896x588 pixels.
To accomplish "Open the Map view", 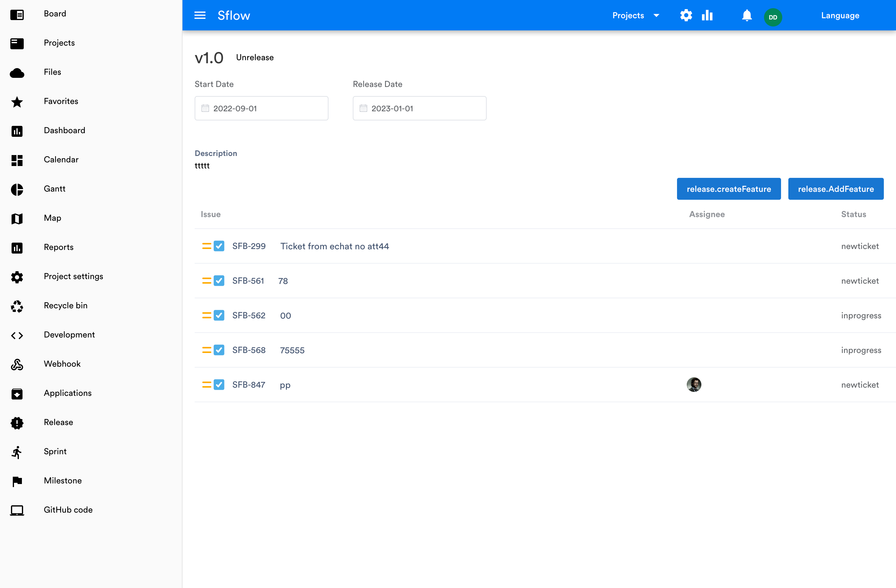I will [52, 218].
